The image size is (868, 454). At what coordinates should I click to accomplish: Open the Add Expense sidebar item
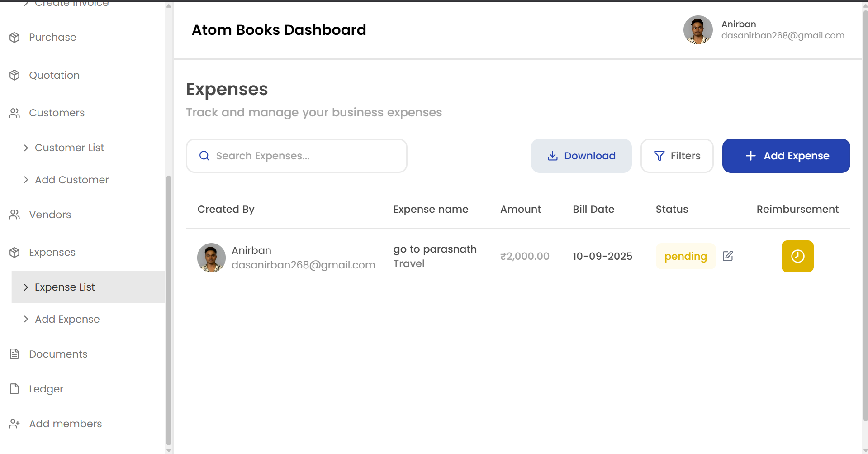coord(67,319)
